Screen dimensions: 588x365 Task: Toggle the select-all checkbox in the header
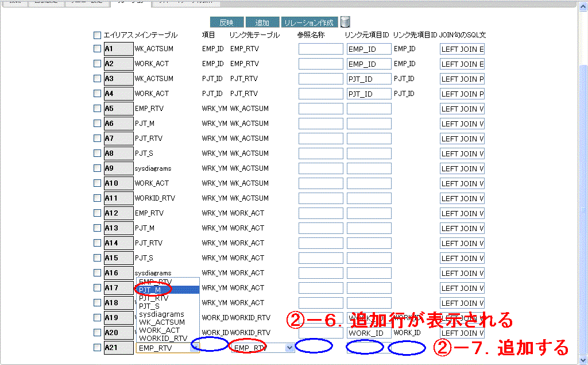coord(97,36)
